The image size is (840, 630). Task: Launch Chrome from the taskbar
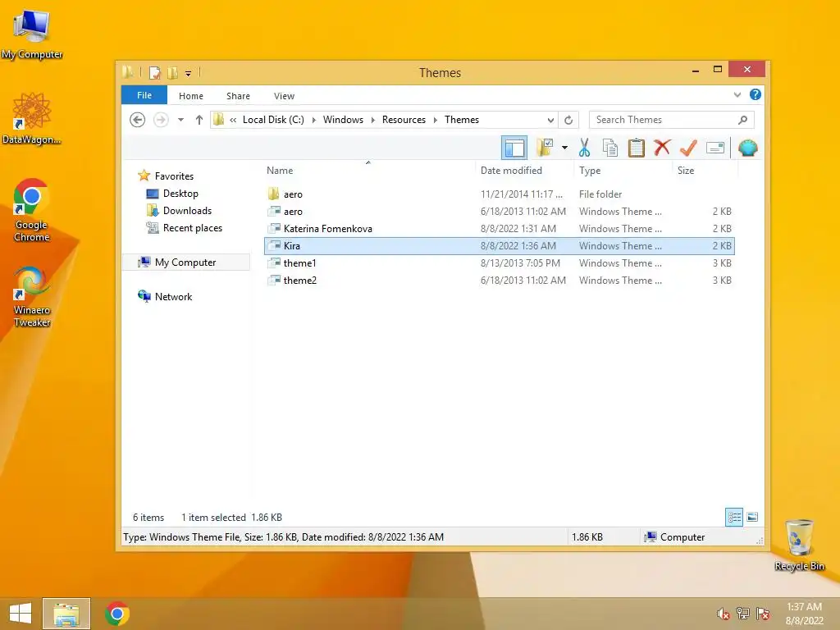pyautogui.click(x=117, y=614)
